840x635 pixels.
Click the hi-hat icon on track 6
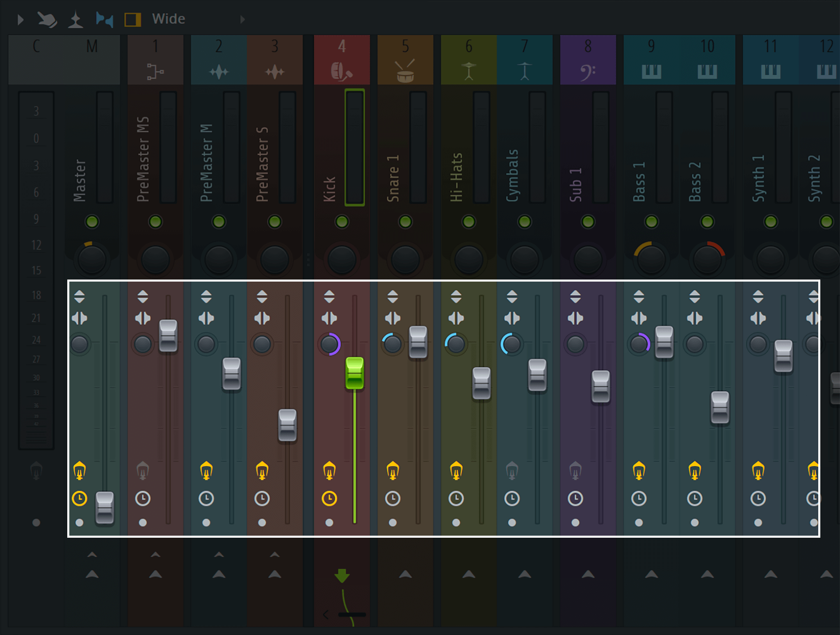(469, 71)
